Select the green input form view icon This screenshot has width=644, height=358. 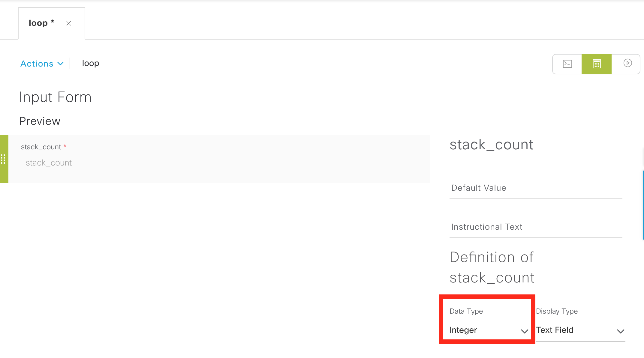(597, 64)
